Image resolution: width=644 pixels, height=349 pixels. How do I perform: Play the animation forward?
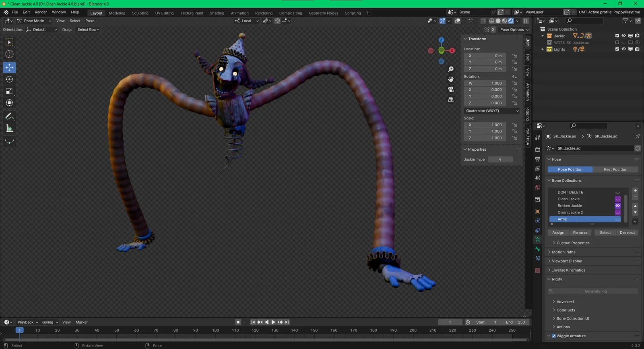point(273,322)
